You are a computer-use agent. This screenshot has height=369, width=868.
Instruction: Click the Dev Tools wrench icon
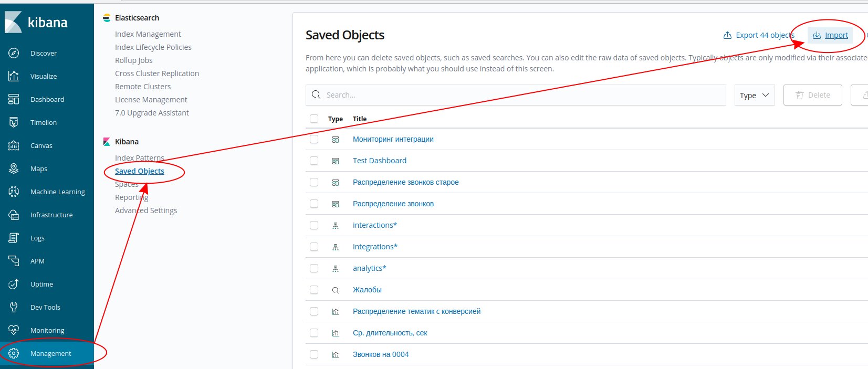pos(14,307)
